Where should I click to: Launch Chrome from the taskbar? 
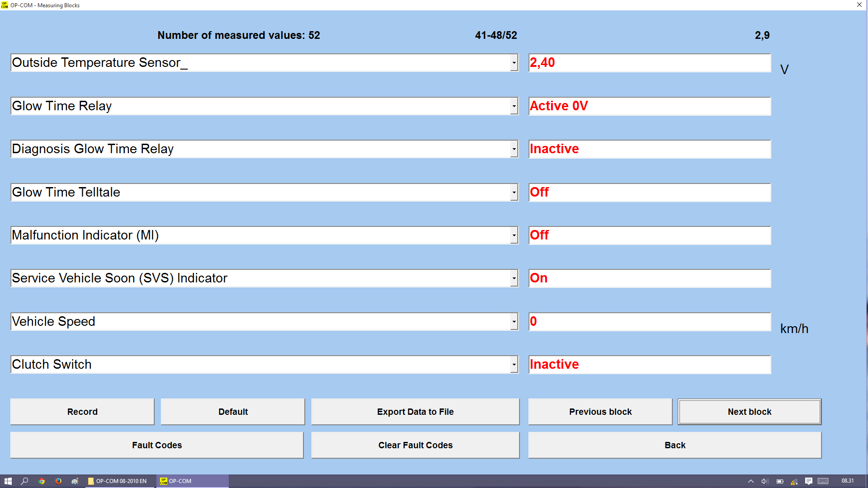point(42,481)
